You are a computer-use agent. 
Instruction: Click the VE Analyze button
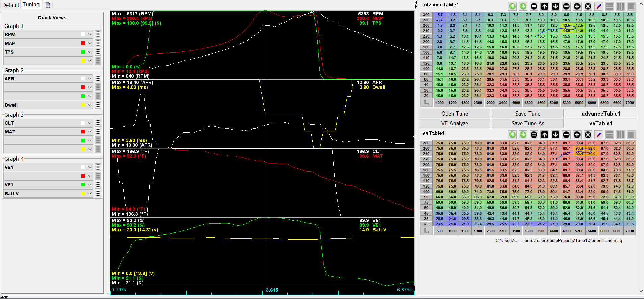click(455, 124)
